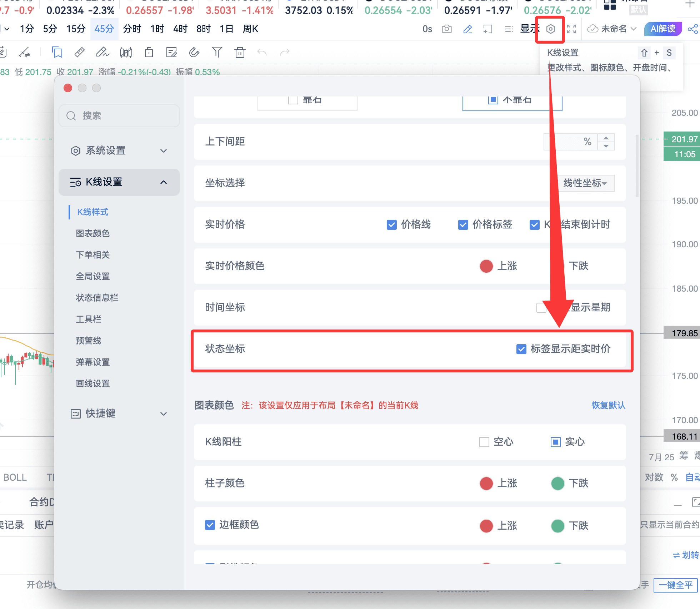700x609 pixels.
Task: Increase 上下间距 with the up stepper
Action: (606, 138)
